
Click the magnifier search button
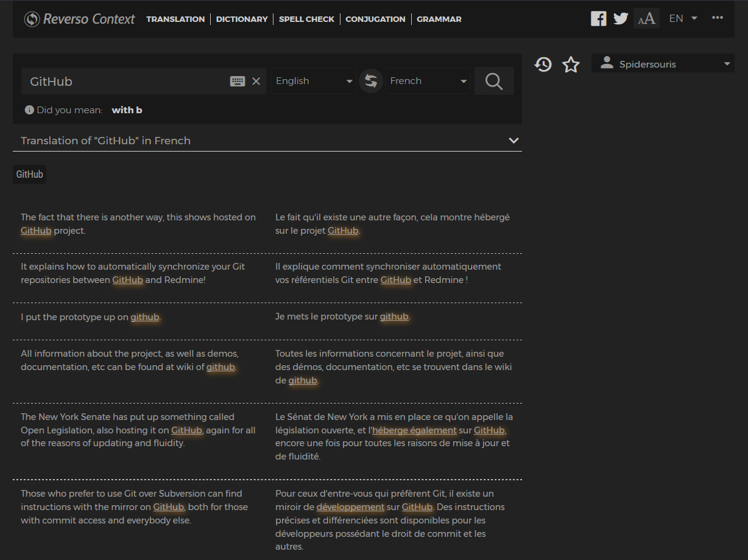[494, 81]
